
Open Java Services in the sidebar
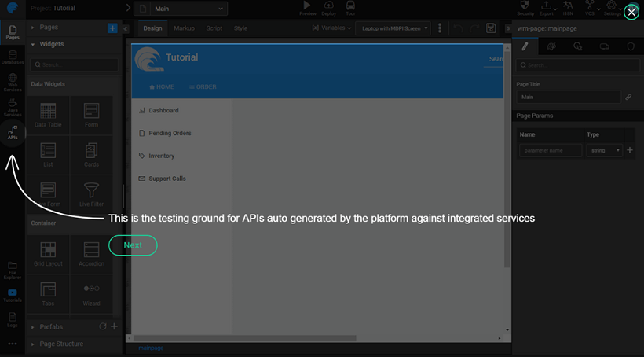[13, 108]
